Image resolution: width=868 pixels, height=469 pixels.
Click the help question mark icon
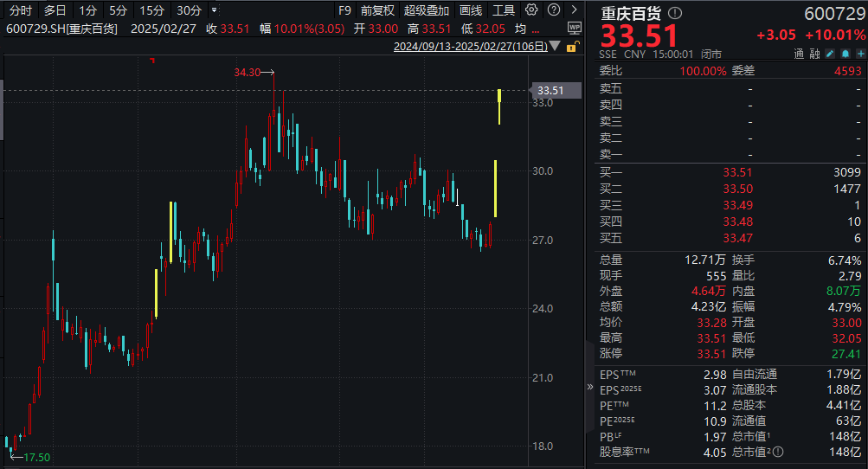[553, 10]
